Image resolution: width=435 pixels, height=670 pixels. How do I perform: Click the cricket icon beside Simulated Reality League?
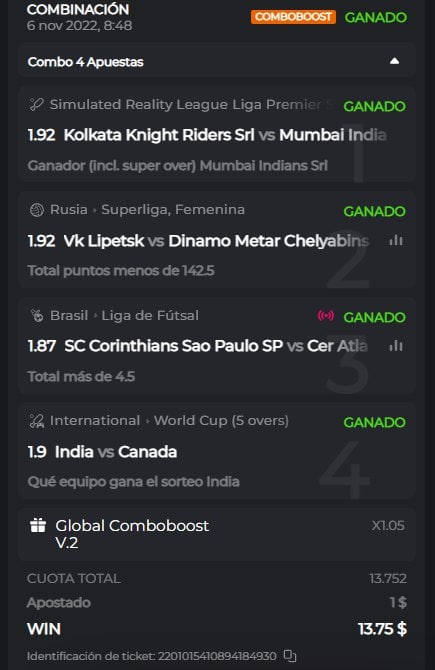[x=36, y=105]
